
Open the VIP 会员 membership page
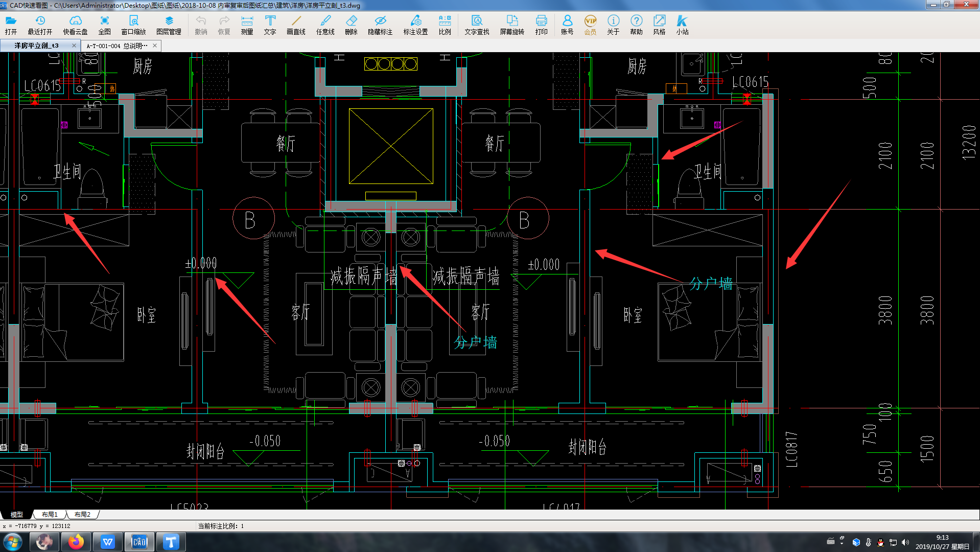(590, 25)
